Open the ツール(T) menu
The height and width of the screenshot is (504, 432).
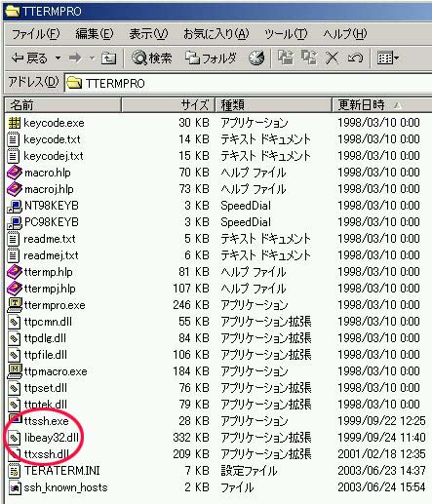[x=286, y=34]
